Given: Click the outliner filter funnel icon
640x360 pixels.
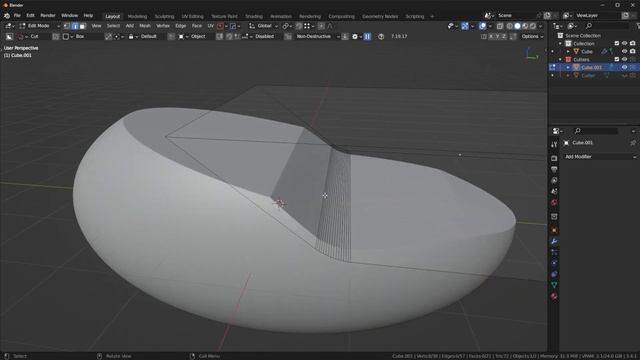Looking at the screenshot, I should 638,26.
